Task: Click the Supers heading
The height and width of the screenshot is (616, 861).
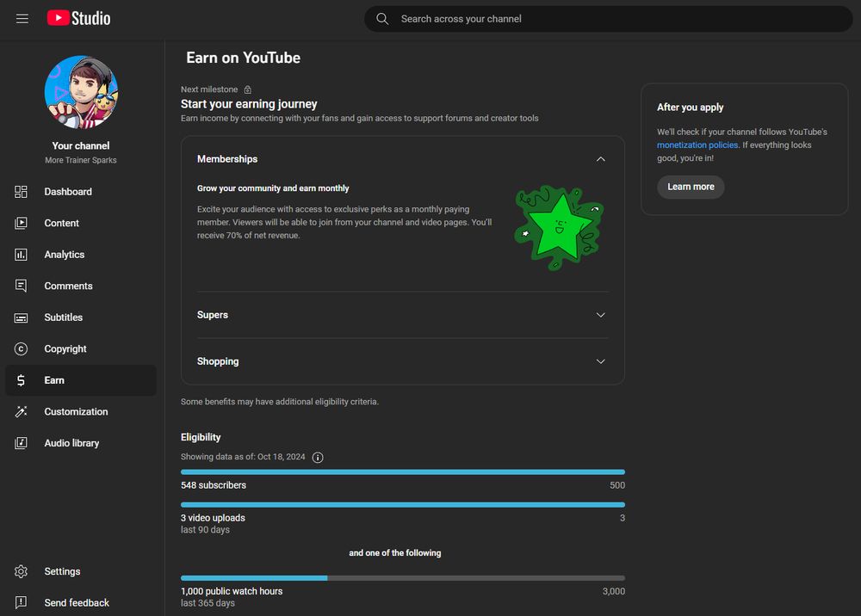Action: point(213,315)
